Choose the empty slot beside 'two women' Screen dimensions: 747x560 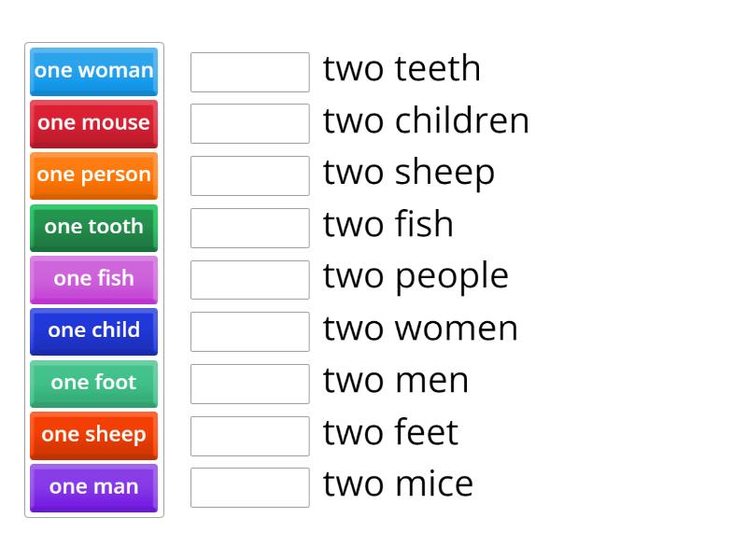click(x=249, y=331)
